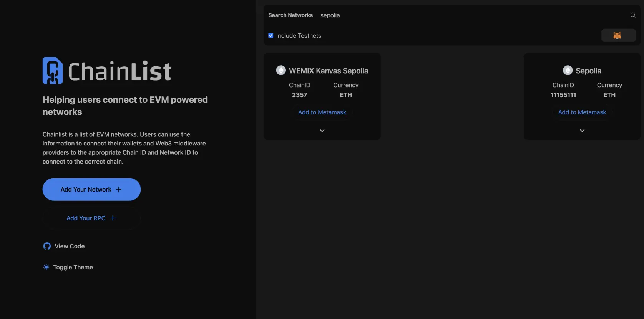Viewport: 644px width, 319px height.
Task: Click the Toggle Theme label
Action: 73,267
